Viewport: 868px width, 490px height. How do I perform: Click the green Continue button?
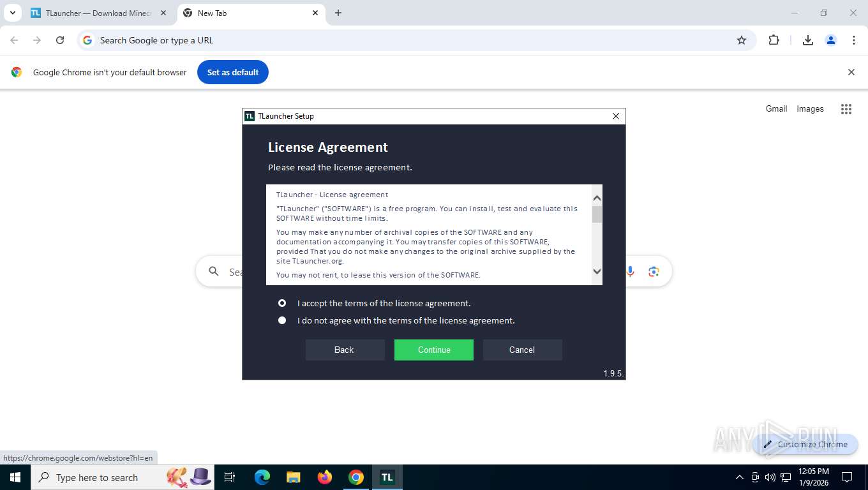(x=434, y=350)
